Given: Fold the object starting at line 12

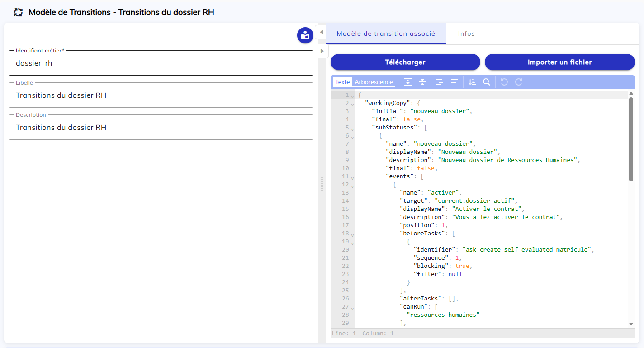Looking at the screenshot, I should 352,186.
